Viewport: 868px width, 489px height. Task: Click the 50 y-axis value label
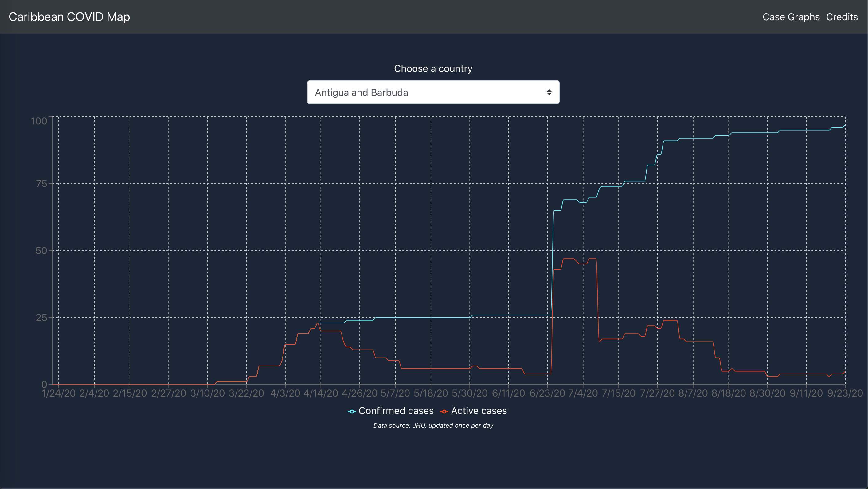(41, 251)
